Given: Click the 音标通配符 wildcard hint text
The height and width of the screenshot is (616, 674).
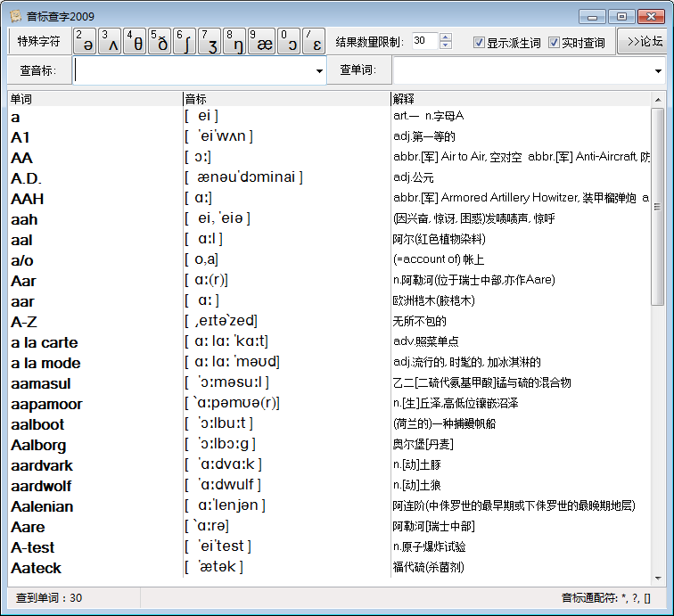Looking at the screenshot, I should click(606, 598).
